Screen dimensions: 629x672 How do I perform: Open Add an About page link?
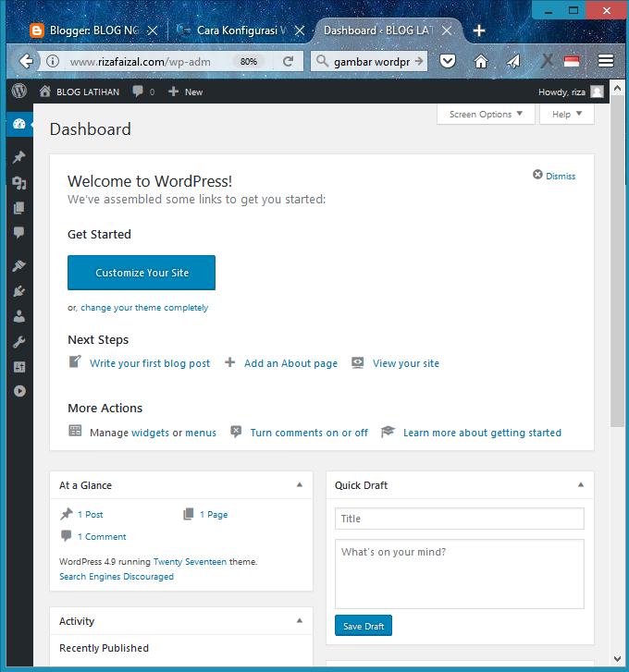click(x=290, y=363)
